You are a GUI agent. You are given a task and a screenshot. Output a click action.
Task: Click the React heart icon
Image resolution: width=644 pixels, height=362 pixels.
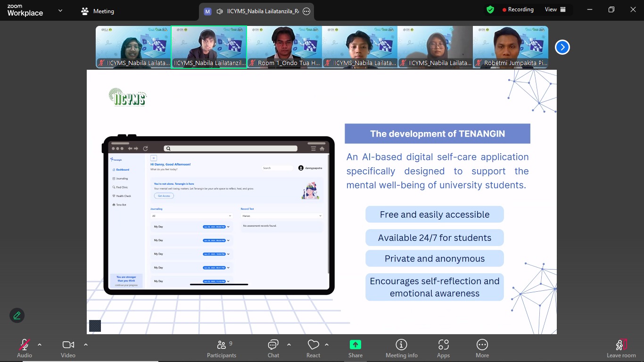click(313, 349)
